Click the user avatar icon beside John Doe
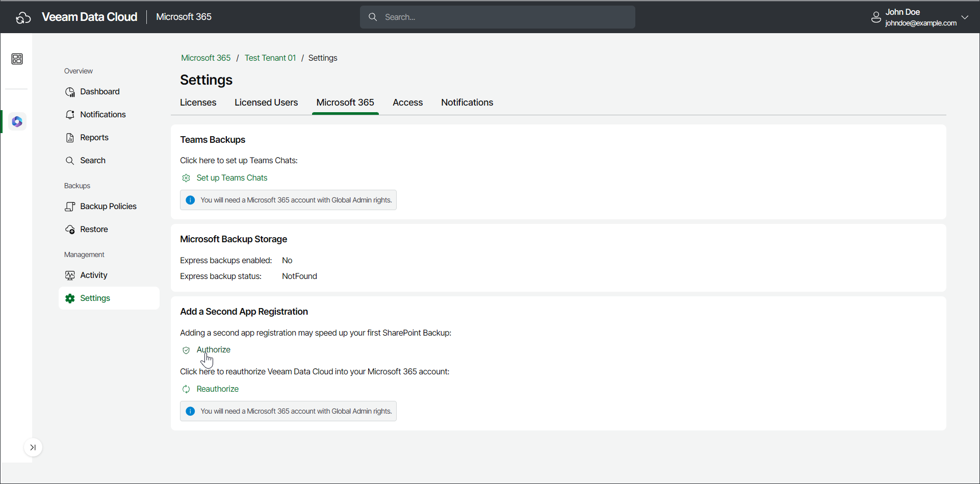980x484 pixels. [876, 17]
